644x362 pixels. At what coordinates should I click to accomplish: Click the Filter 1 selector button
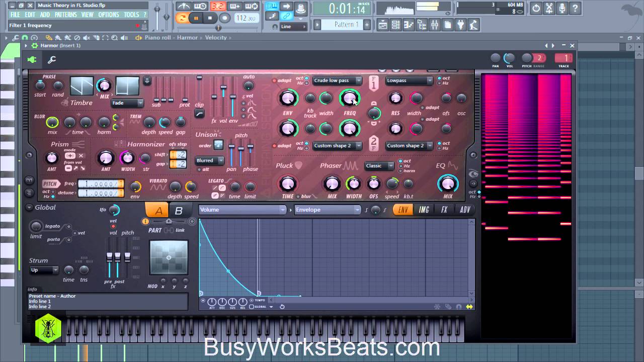click(373, 83)
